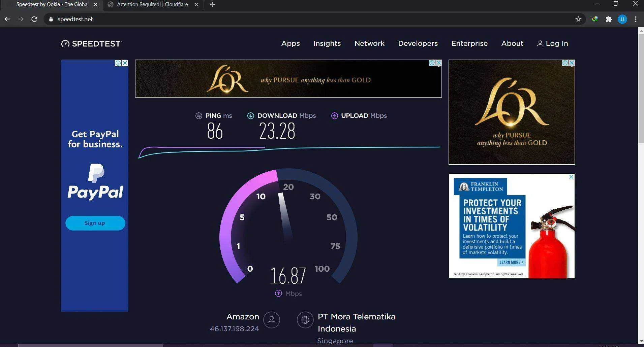Click the PayPal Sign up button
Screen dimensions: 644x347
95,223
